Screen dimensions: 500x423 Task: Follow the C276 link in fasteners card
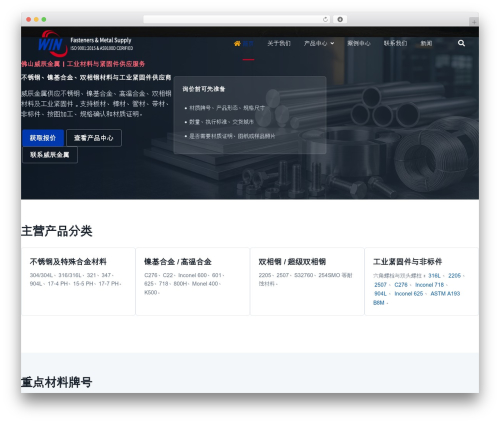pyautogui.click(x=401, y=285)
